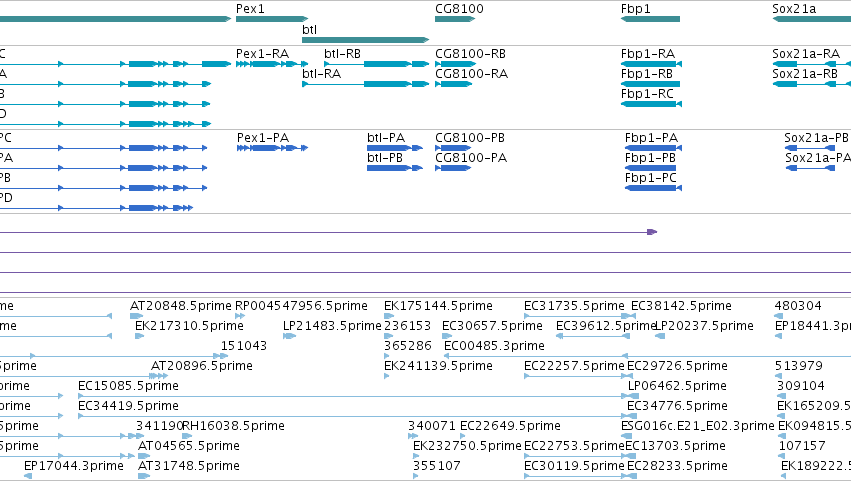Select the 107157 feature label

click(x=802, y=446)
